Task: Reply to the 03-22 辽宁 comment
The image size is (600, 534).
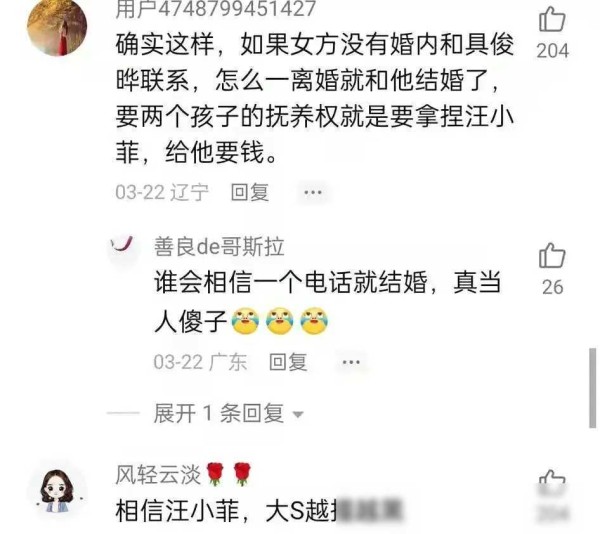Action: point(249,192)
